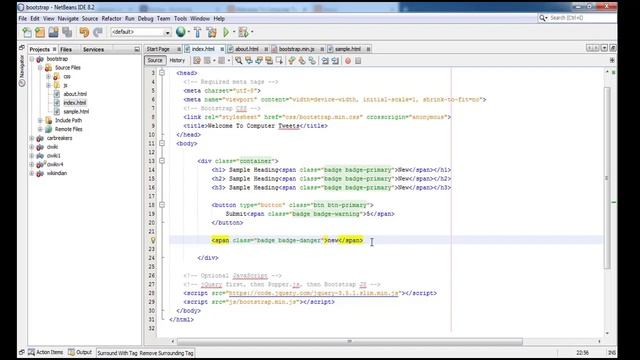Image resolution: width=640 pixels, height=360 pixels.
Task: Switch to the about.html editor tab
Action: (x=247, y=49)
